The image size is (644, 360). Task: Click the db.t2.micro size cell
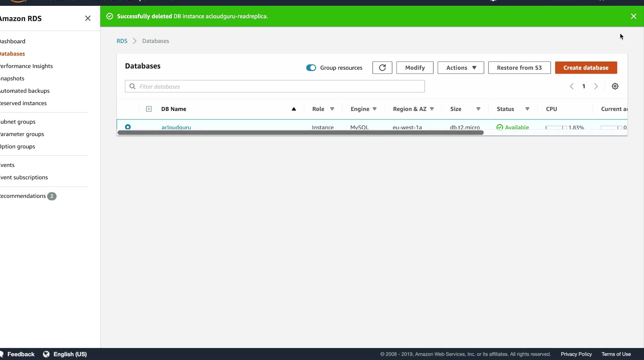(465, 127)
